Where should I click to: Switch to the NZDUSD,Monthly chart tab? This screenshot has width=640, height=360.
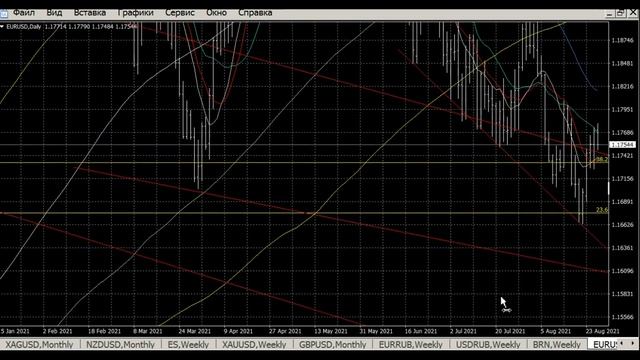(120, 344)
